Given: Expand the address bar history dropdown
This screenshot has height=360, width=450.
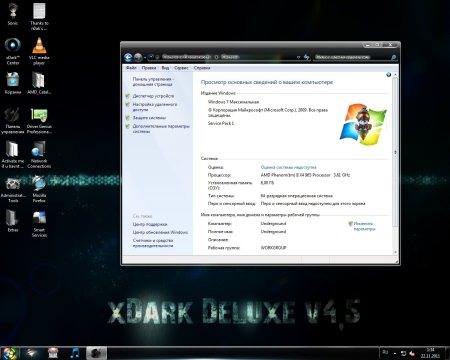Looking at the screenshot, I should [298, 57].
